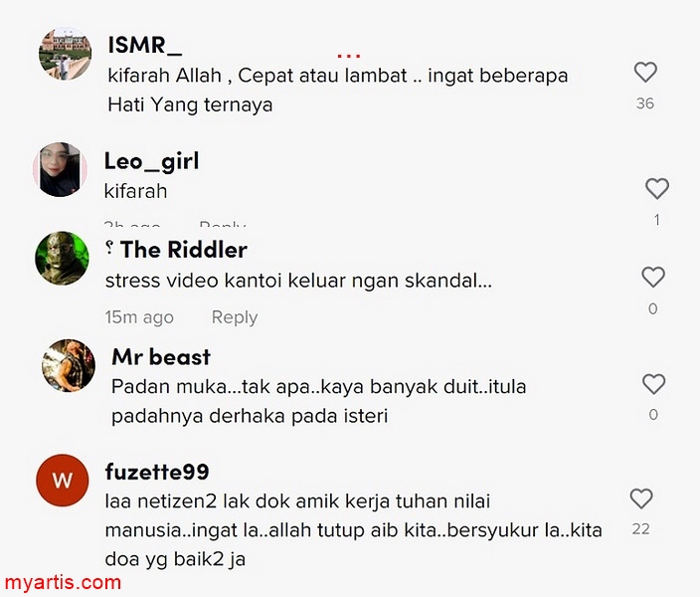This screenshot has width=700, height=597.
Task: Like Leo_girl's kifarah comment
Action: (x=657, y=189)
